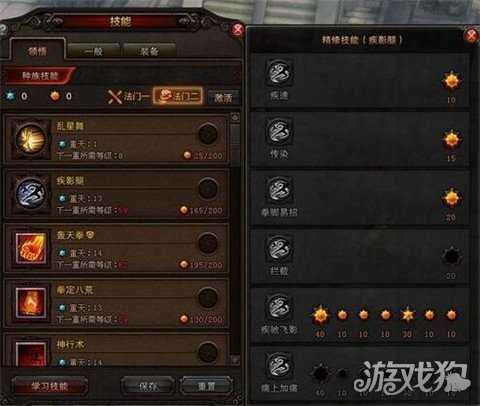Click the scrollbar up arrow in skill list

235,117
